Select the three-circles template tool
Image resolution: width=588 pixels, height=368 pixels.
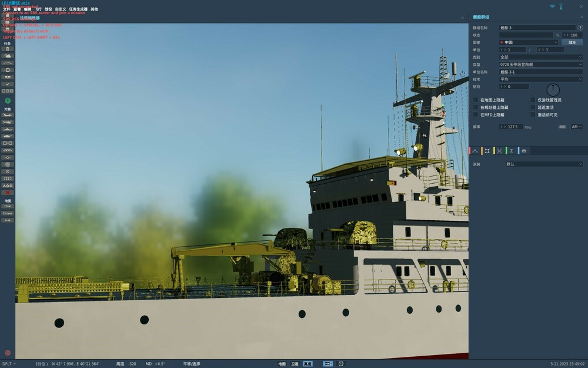pos(8,178)
